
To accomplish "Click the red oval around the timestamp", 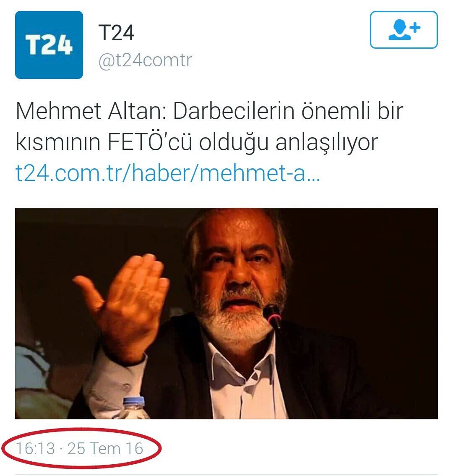I will pos(81,448).
